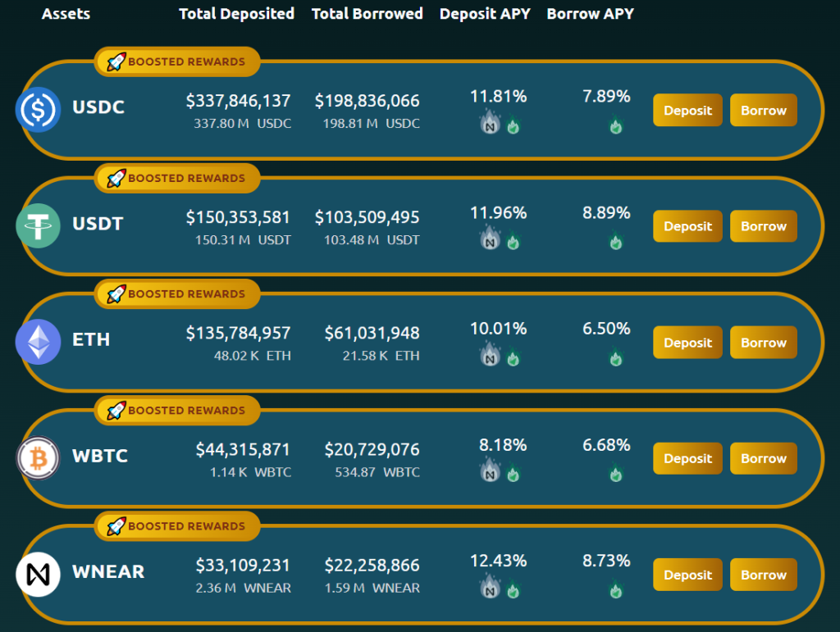The image size is (840, 632).
Task: Click ETH total deposited $135,784,957
Action: tap(239, 333)
